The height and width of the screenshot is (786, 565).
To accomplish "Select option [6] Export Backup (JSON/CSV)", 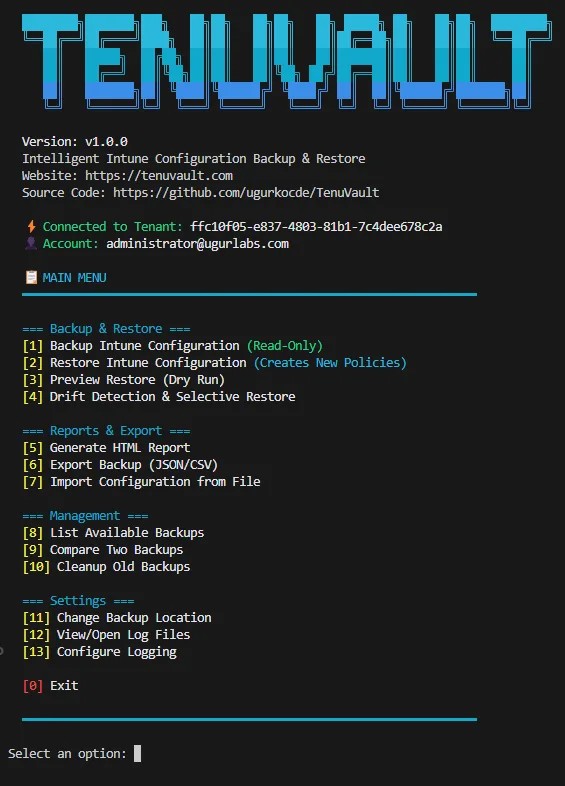I will coord(120,465).
